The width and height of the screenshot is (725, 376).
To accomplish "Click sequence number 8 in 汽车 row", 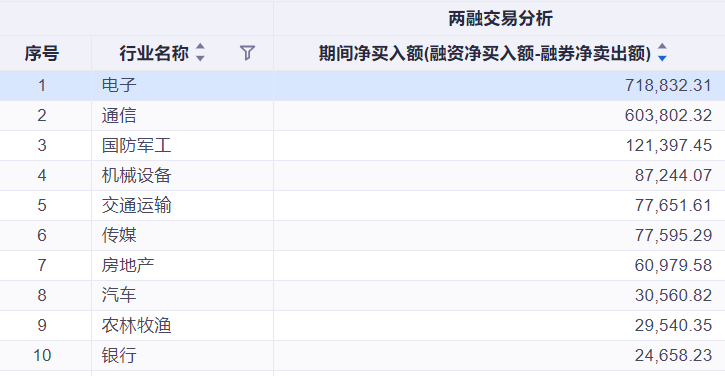I will [x=42, y=295].
